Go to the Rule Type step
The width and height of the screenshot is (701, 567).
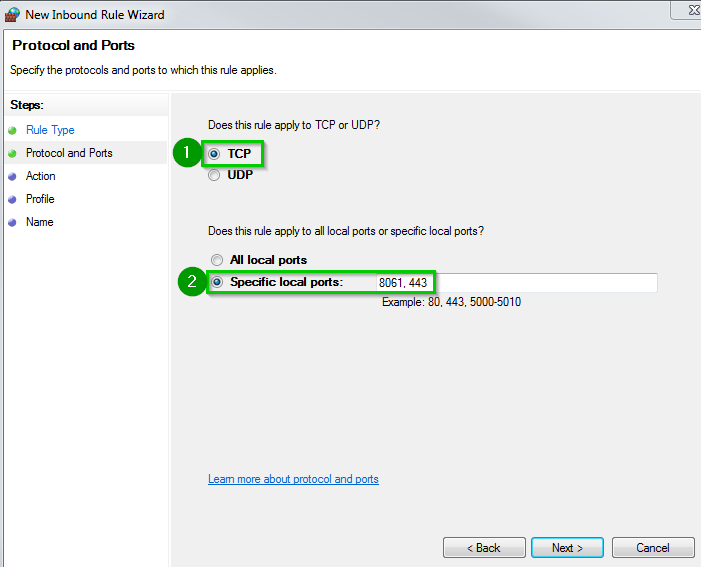click(x=50, y=130)
